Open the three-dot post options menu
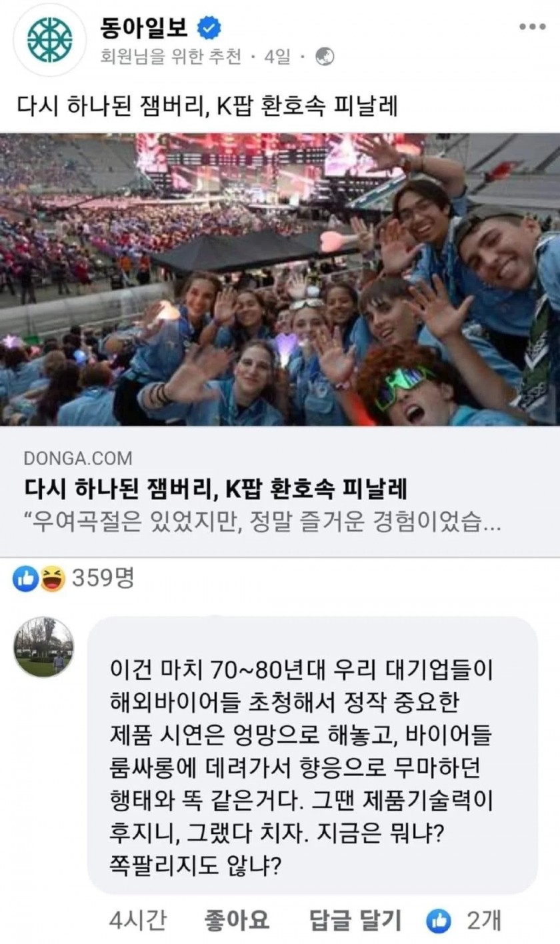 tap(532, 27)
